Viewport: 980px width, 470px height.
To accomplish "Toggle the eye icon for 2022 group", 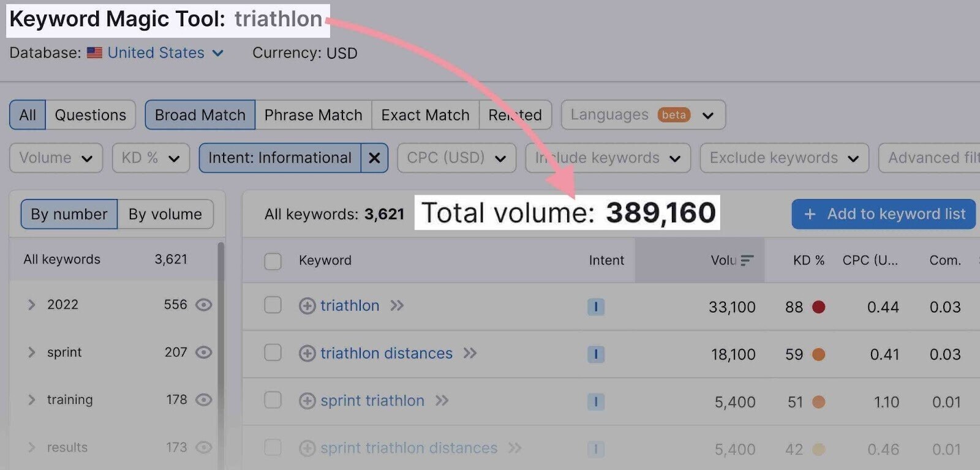I will [x=203, y=305].
